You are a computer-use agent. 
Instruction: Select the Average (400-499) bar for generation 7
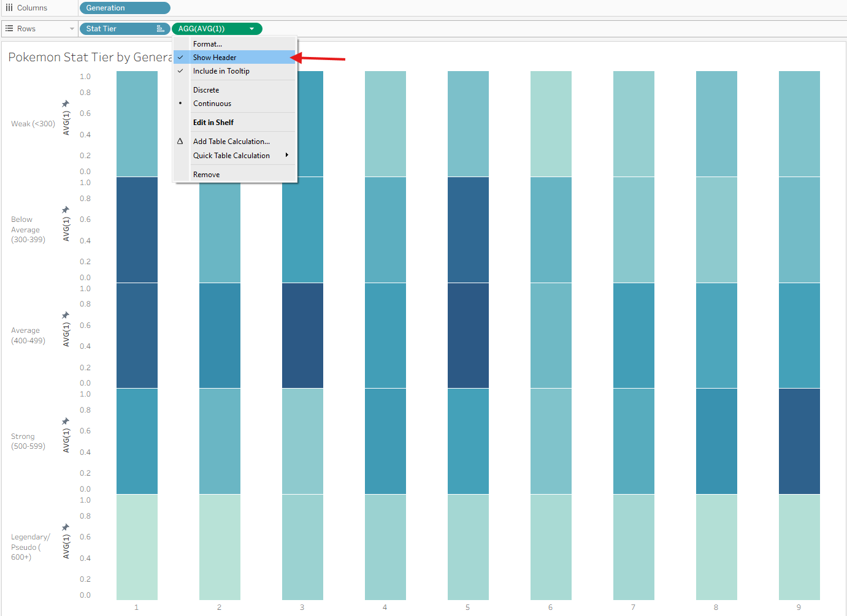click(634, 335)
